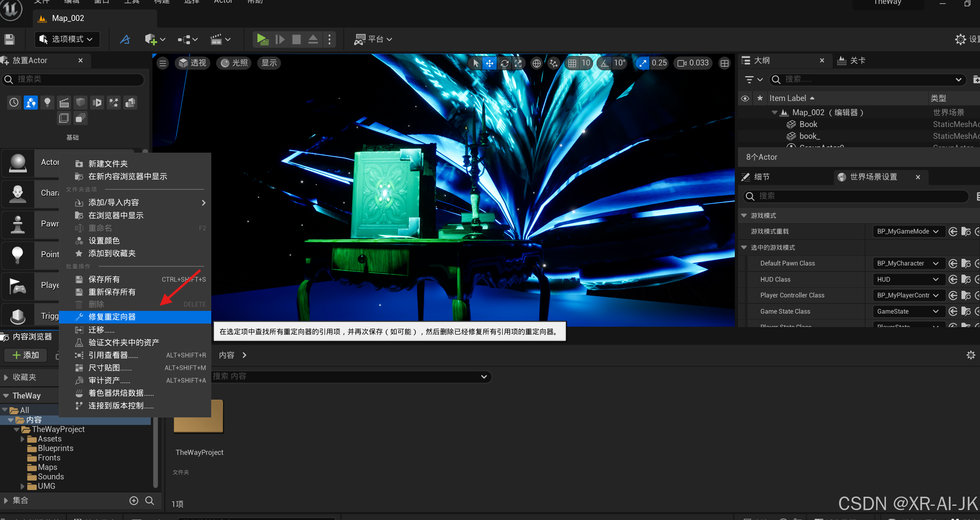Viewport: 980px width, 520px height.
Task: Toggle grid snapping in viewport toolbar
Action: [x=572, y=63]
